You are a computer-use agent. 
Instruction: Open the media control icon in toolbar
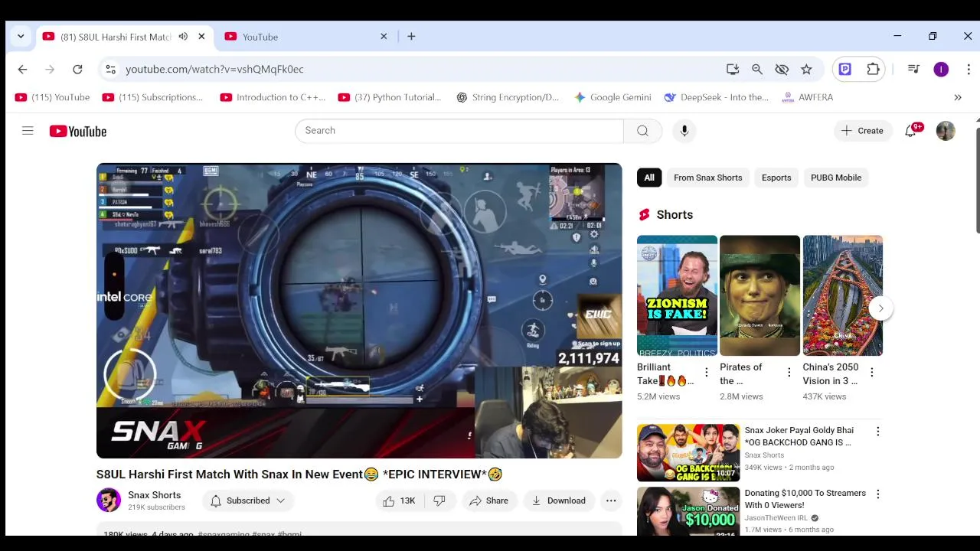click(913, 69)
